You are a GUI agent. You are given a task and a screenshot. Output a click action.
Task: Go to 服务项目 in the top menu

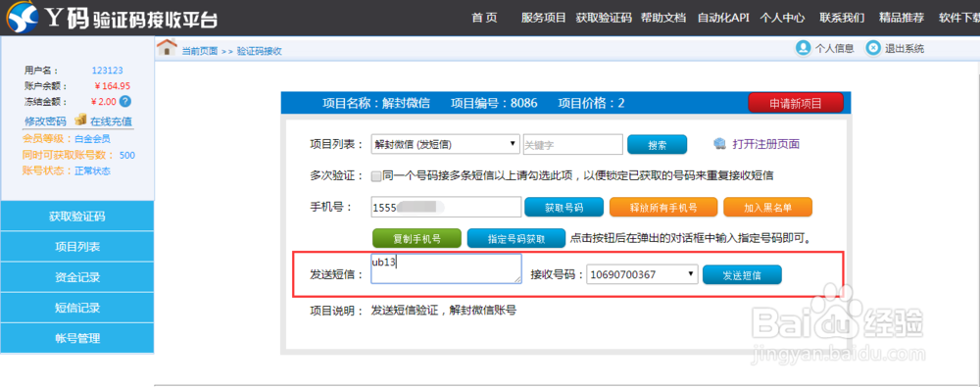click(543, 18)
